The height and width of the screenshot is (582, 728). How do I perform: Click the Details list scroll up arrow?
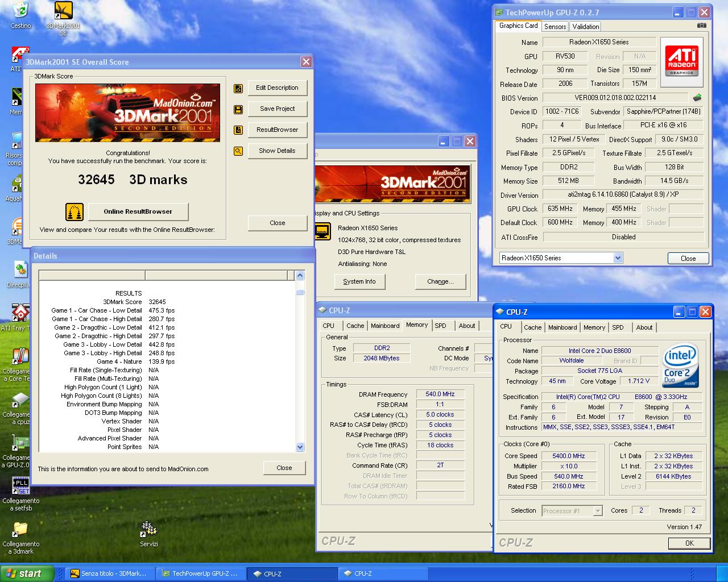300,276
